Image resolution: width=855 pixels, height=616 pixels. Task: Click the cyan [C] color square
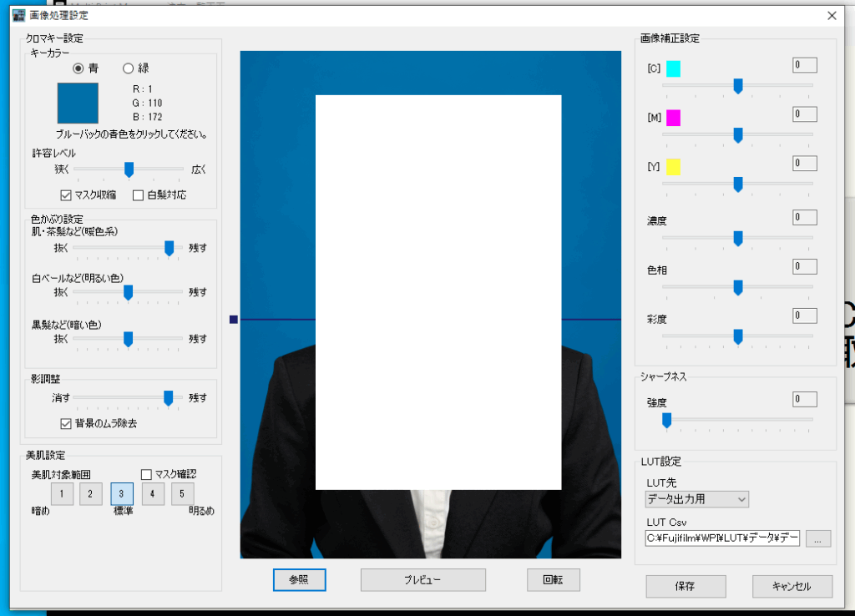[x=673, y=68]
